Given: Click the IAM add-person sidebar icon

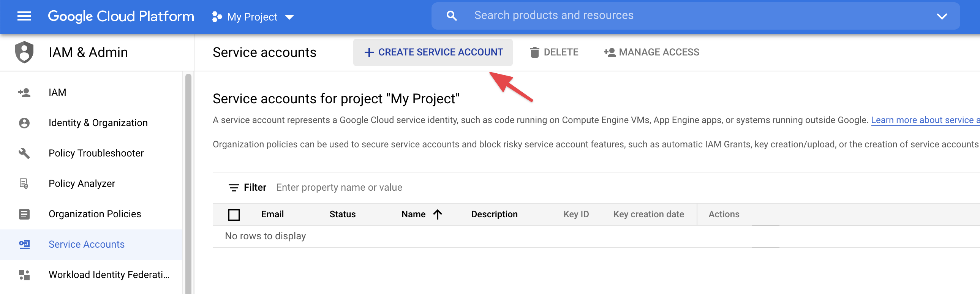Looking at the screenshot, I should pyautogui.click(x=24, y=92).
